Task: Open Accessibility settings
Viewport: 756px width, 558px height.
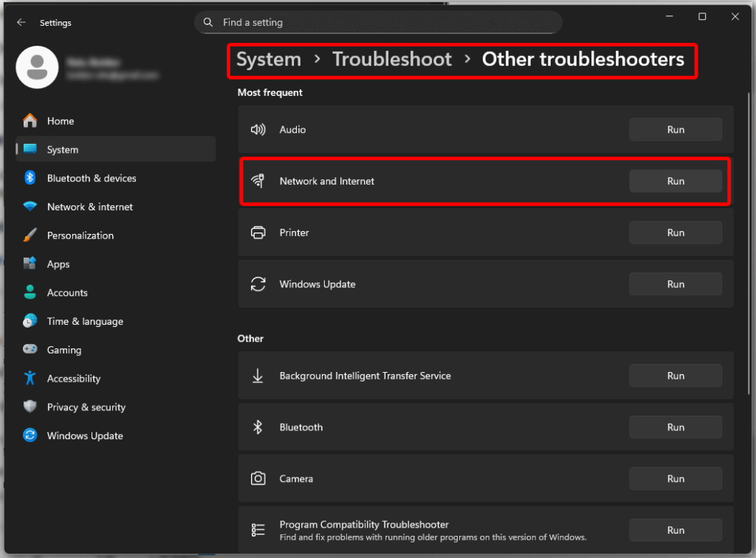Action: (116, 378)
